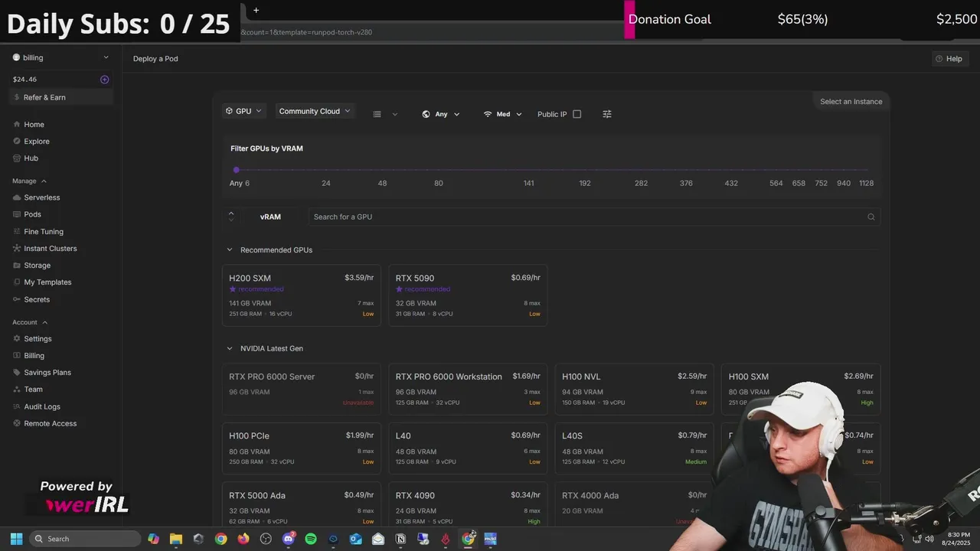Screen dimensions: 980x551
Task: Open the Team page
Action: point(33,390)
